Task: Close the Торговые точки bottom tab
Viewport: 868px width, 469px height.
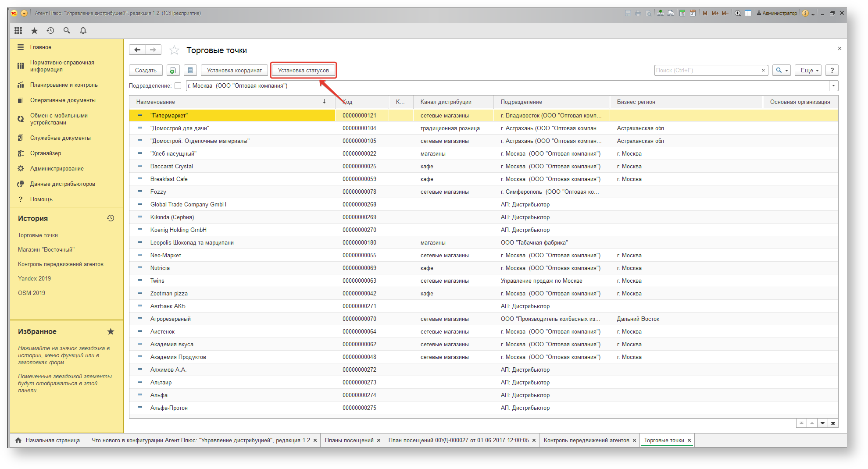Action: pyautogui.click(x=689, y=440)
